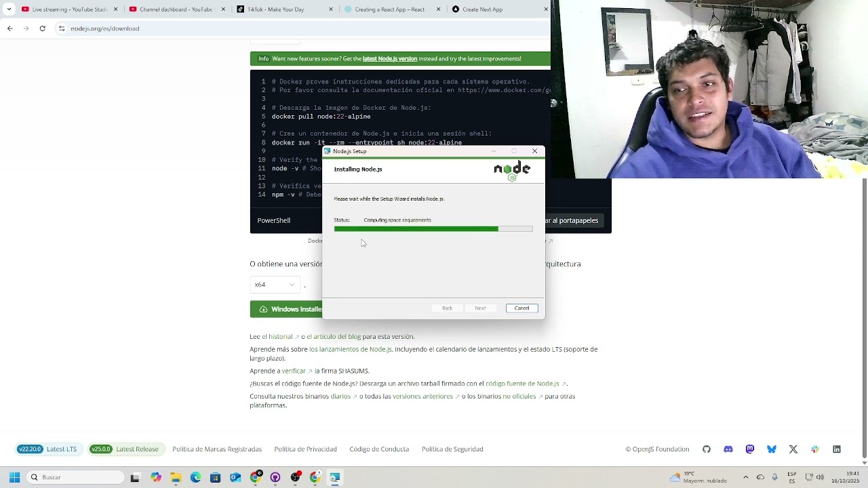Click the taskbar Buscar search box
The width and height of the screenshot is (868, 488).
click(x=76, y=477)
